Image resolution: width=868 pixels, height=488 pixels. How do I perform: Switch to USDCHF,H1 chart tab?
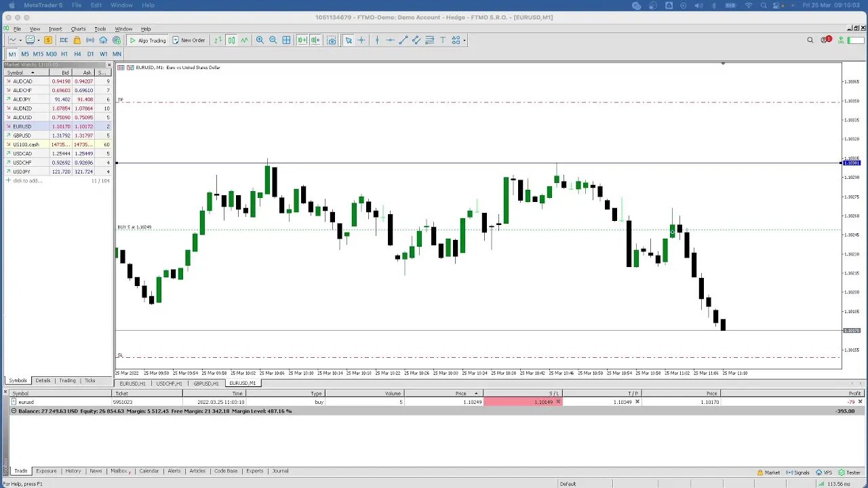pyautogui.click(x=170, y=384)
